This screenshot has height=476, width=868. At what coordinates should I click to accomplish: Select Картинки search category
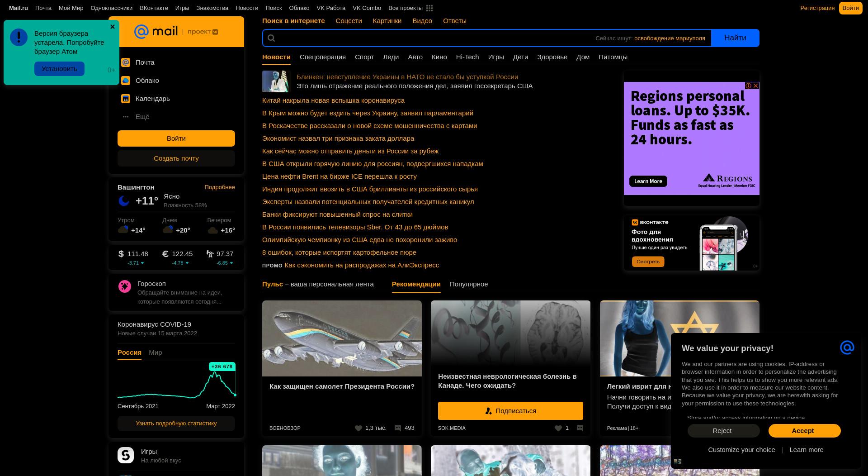click(x=387, y=21)
